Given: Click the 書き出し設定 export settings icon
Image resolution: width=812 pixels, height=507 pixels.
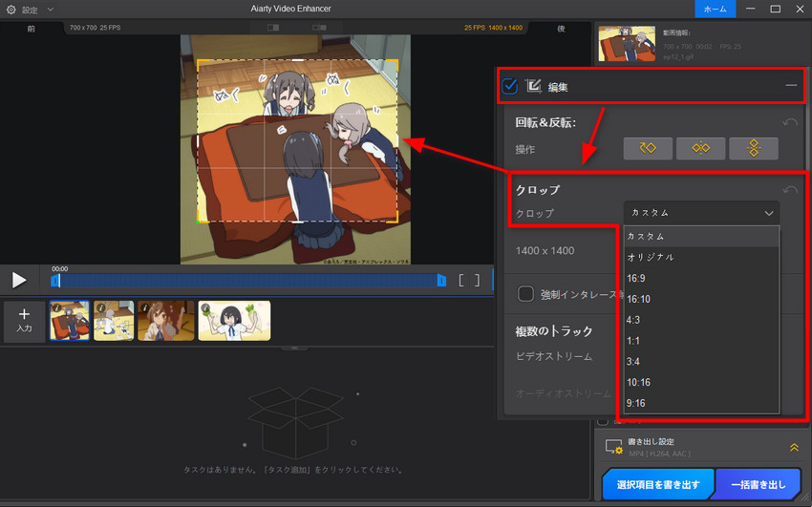Looking at the screenshot, I should click(614, 447).
